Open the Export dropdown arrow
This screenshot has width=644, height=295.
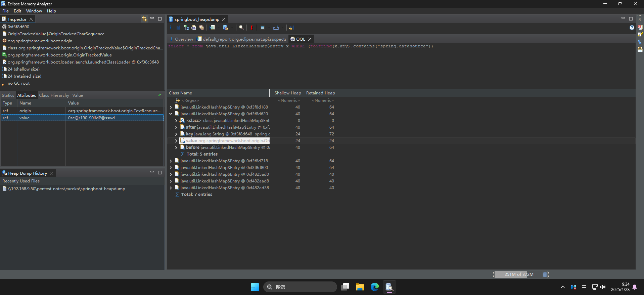(x=282, y=28)
